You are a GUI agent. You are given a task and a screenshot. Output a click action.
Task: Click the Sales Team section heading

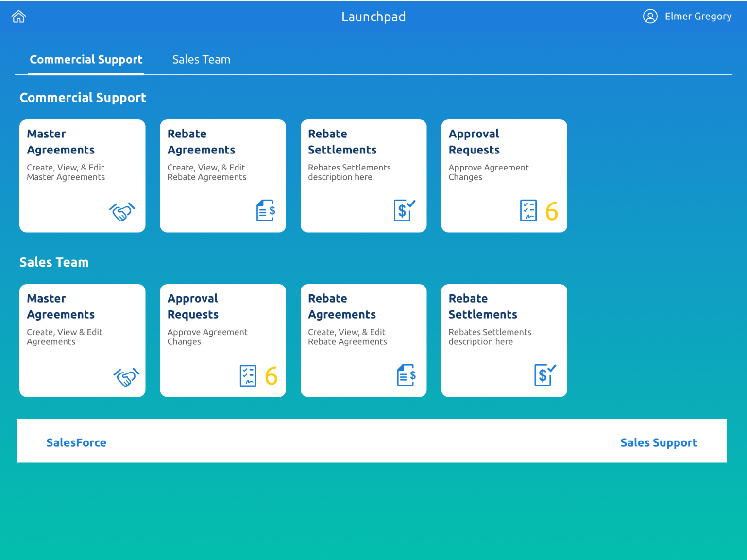(54, 262)
